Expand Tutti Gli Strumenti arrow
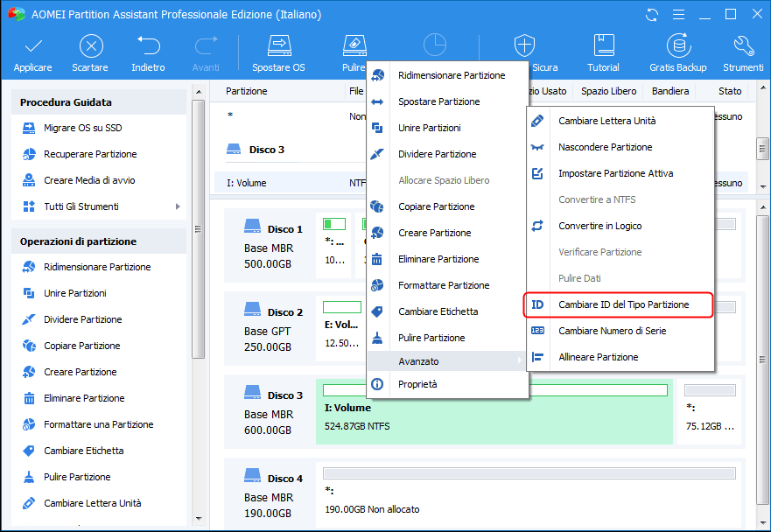771x532 pixels. 178,207
